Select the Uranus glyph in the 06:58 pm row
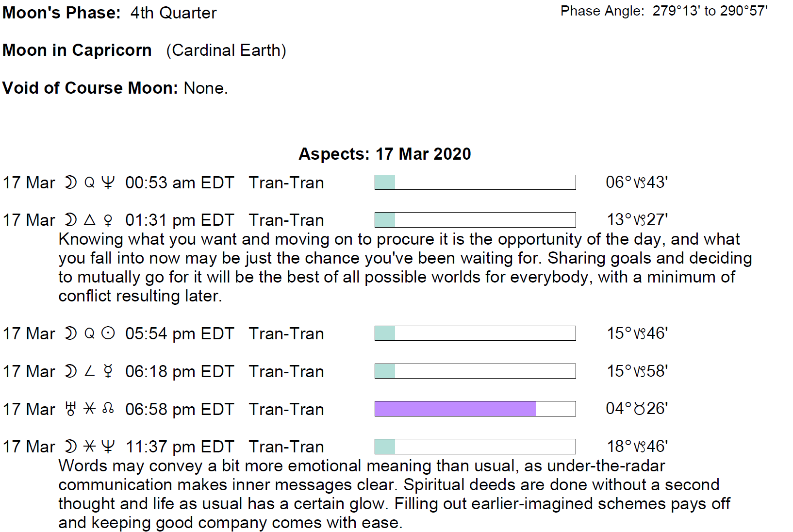Viewport: 793px width, 532px height. point(71,409)
